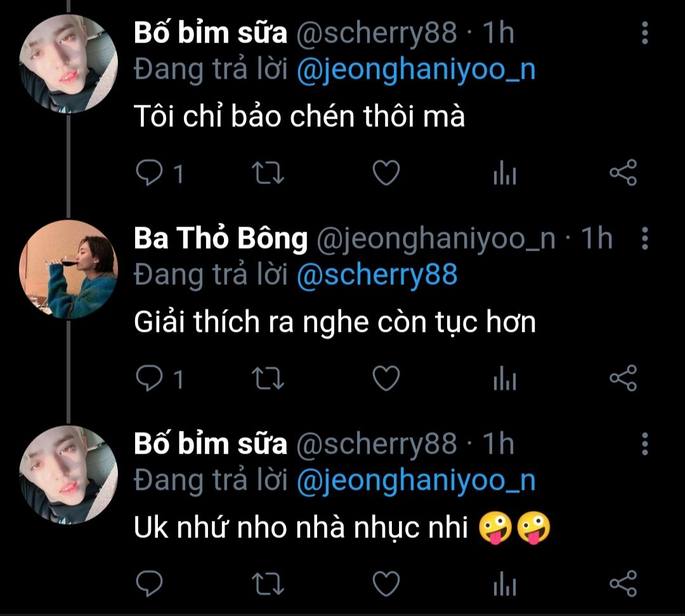Reply to the "Tôi chỉ bảo chén thôi mà" tweet
The height and width of the screenshot is (616, 685).
(150, 173)
